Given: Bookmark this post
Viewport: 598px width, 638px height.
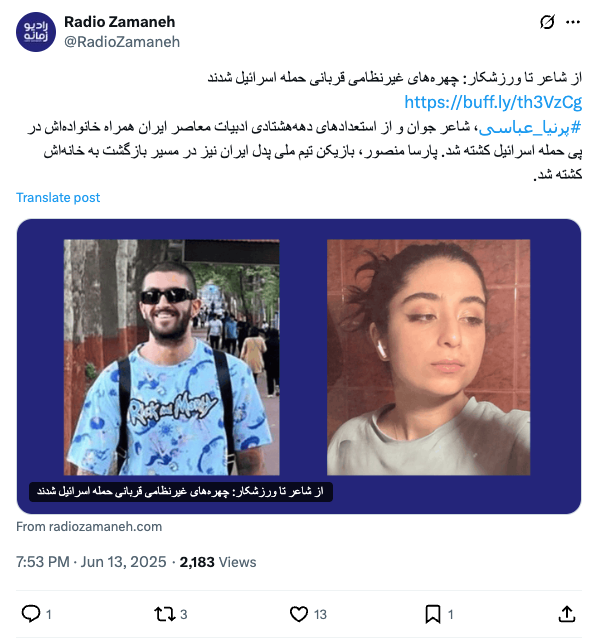Looking at the screenshot, I should [x=433, y=614].
